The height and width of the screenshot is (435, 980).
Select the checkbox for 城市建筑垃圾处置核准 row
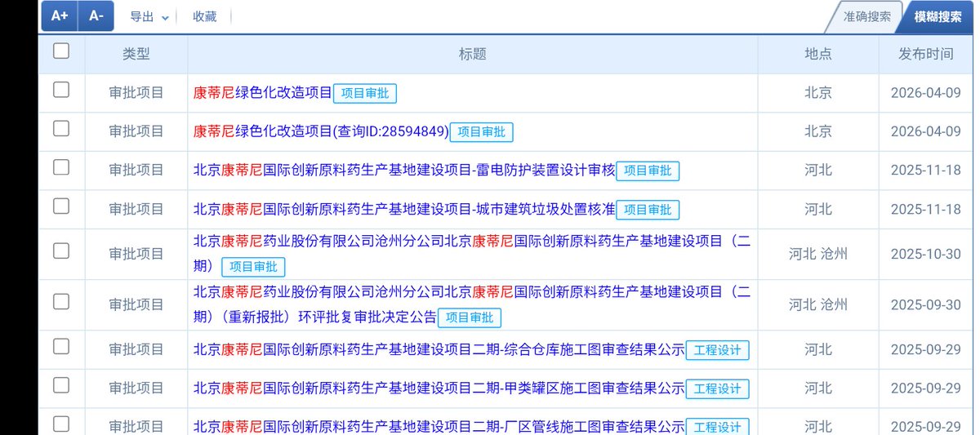tap(61, 206)
